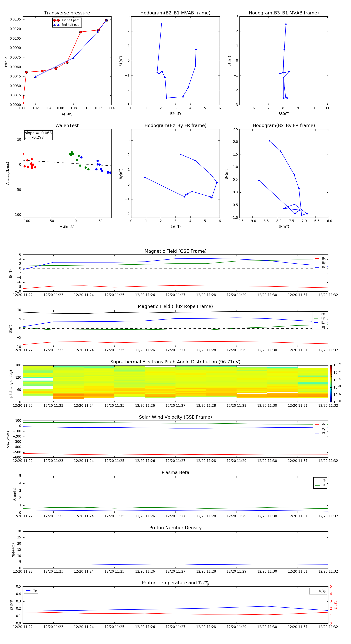
Task: Click the |B| entry in the Flux Rope legend
Action: point(320,327)
